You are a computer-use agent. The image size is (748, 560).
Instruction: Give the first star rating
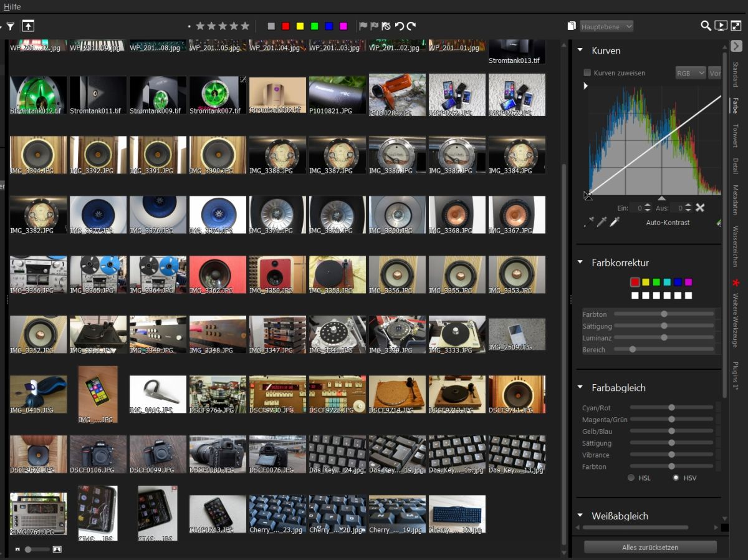click(200, 26)
